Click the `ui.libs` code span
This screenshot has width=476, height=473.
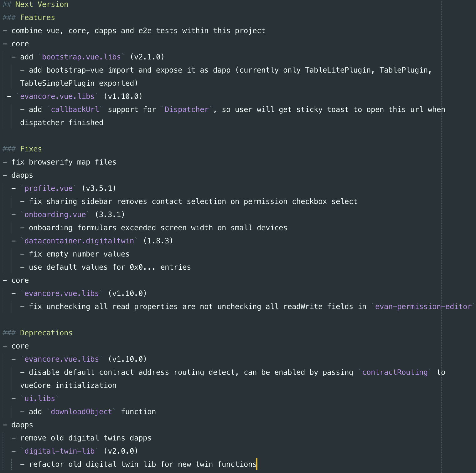[40, 399]
